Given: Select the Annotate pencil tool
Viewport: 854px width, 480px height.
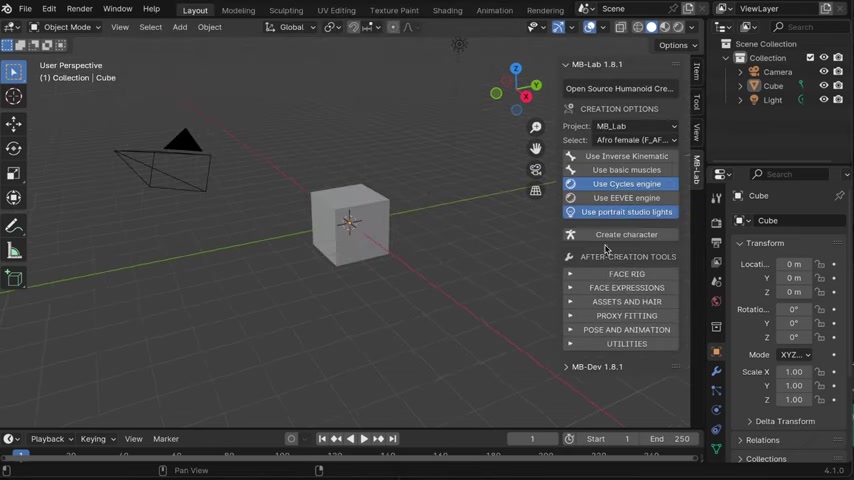Looking at the screenshot, I should [14, 226].
